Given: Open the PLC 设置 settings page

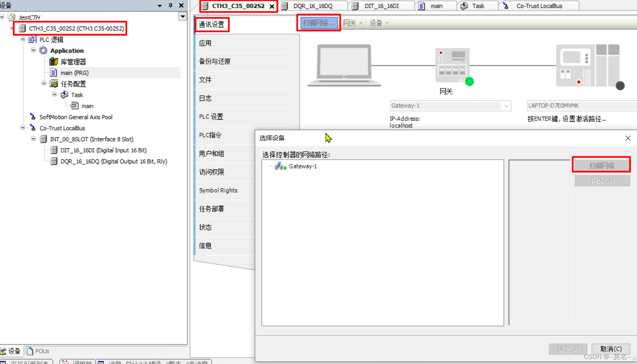Looking at the screenshot, I should coord(210,117).
